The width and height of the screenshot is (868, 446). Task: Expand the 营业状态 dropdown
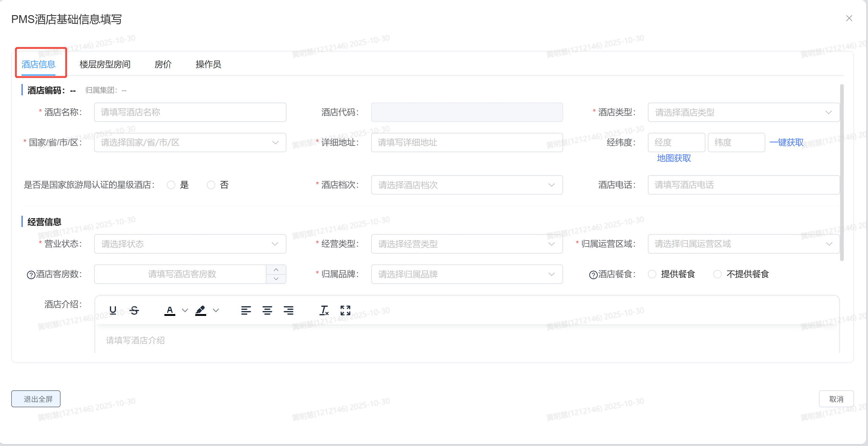pos(190,244)
